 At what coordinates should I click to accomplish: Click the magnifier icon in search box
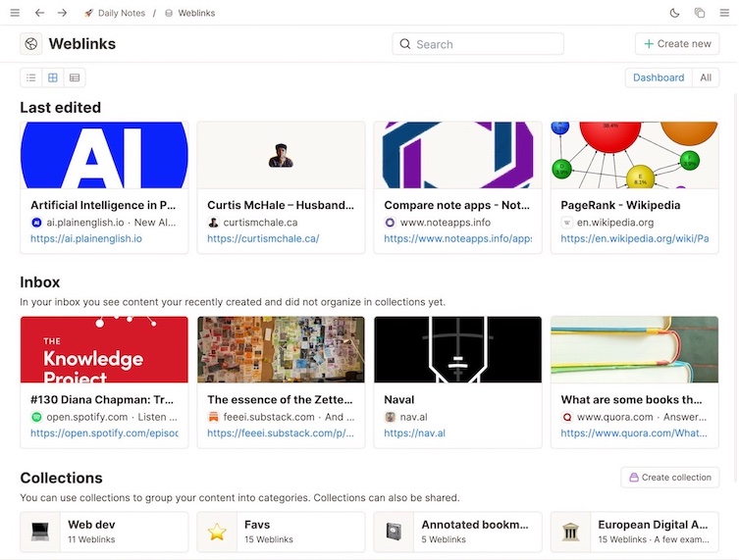click(405, 44)
